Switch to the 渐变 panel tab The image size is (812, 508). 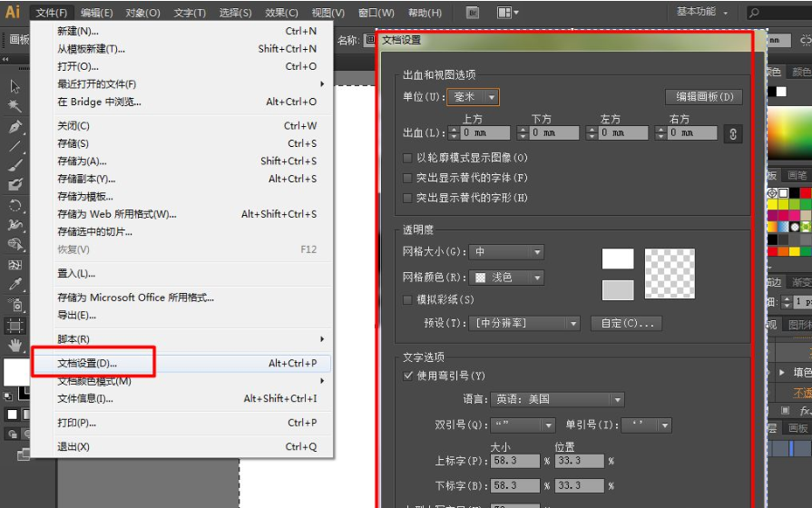pos(800,282)
